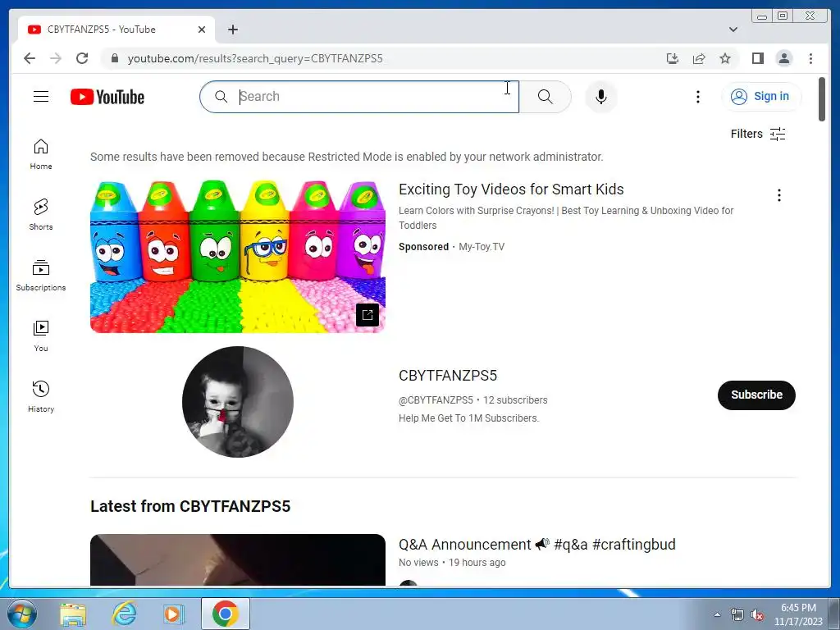
Task: Go to Home in sidebar
Action: point(41,155)
